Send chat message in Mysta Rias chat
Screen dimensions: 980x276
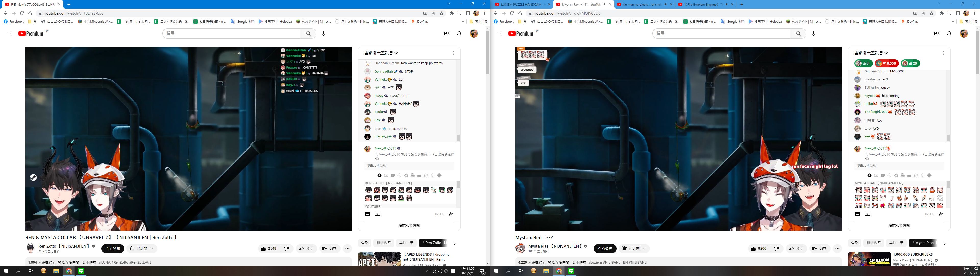[x=941, y=214]
